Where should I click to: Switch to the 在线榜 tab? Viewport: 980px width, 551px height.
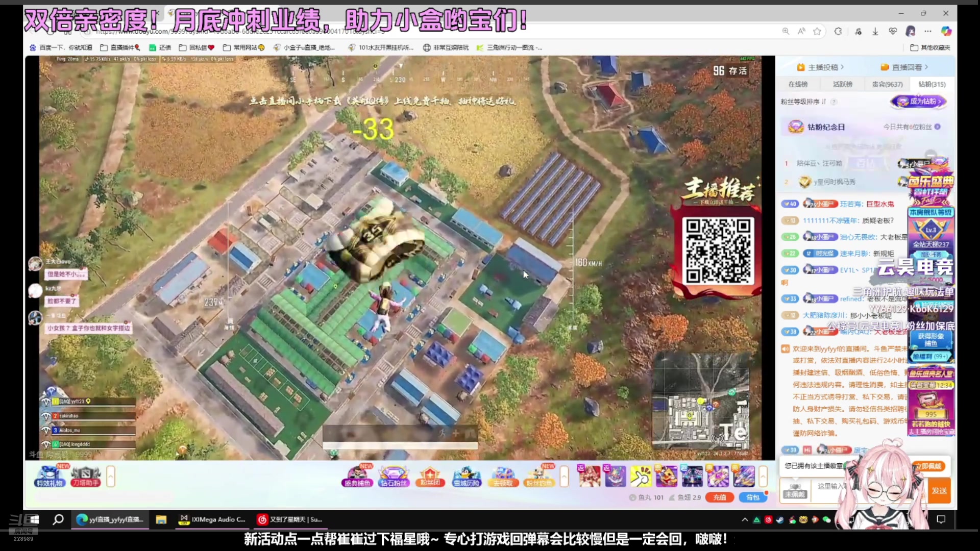click(x=798, y=84)
